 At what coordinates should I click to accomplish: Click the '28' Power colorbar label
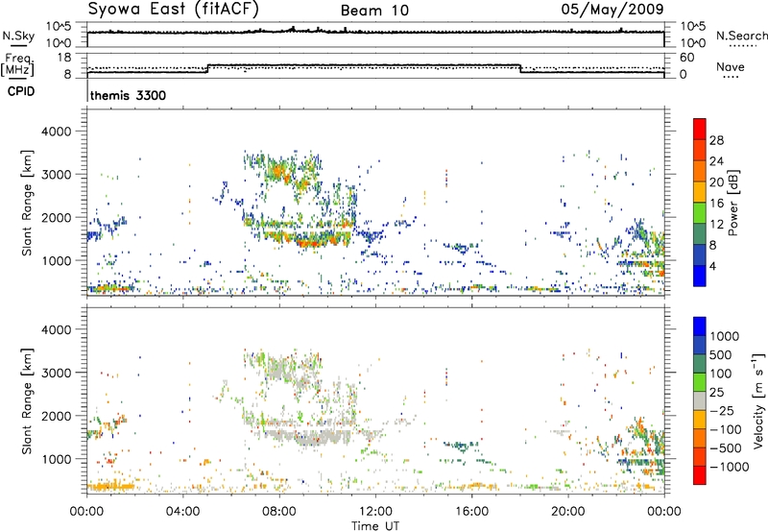click(x=716, y=140)
